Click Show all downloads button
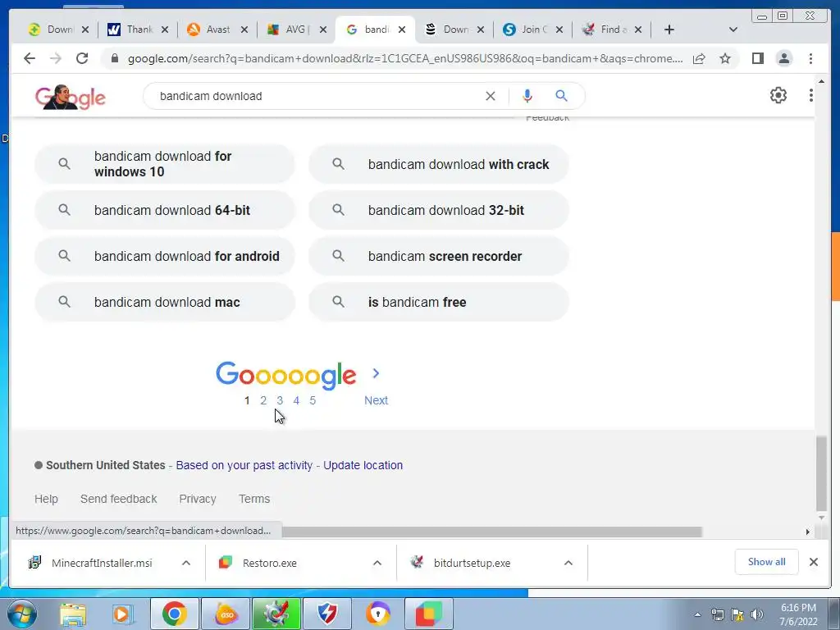Image resolution: width=840 pixels, height=630 pixels. tap(767, 561)
